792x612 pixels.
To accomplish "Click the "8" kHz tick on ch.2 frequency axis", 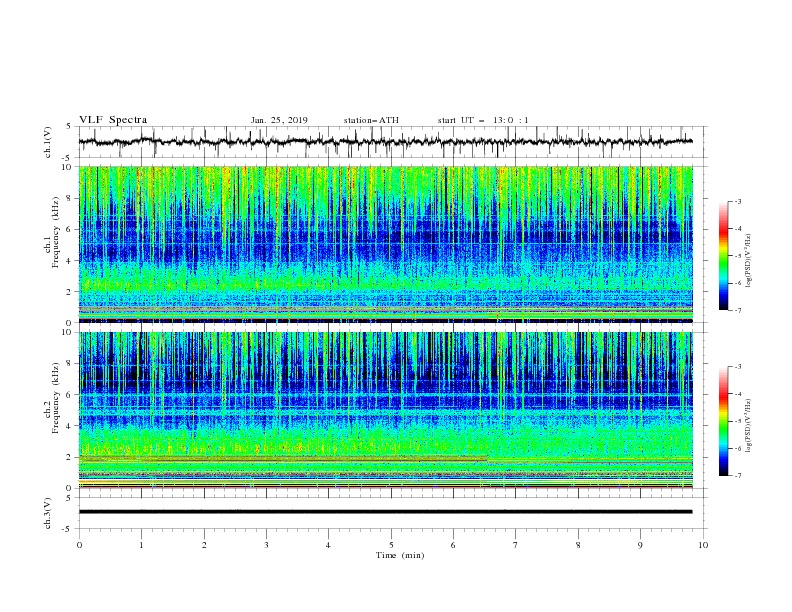I will click(x=71, y=364).
